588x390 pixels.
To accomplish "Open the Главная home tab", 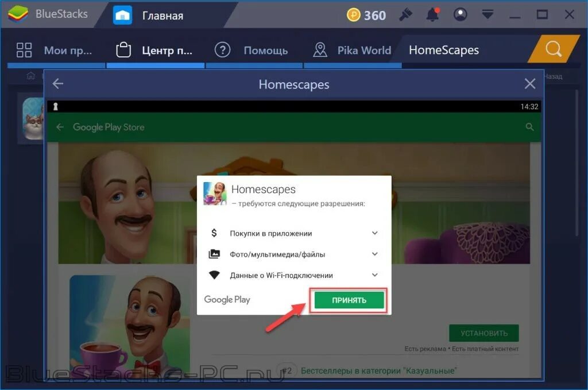I will [x=163, y=16].
